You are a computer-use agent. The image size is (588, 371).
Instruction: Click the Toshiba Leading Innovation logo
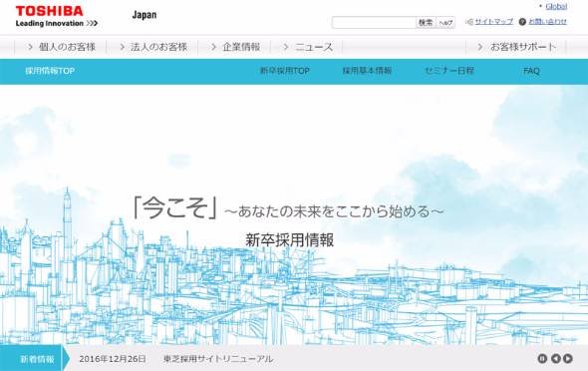coord(56,17)
